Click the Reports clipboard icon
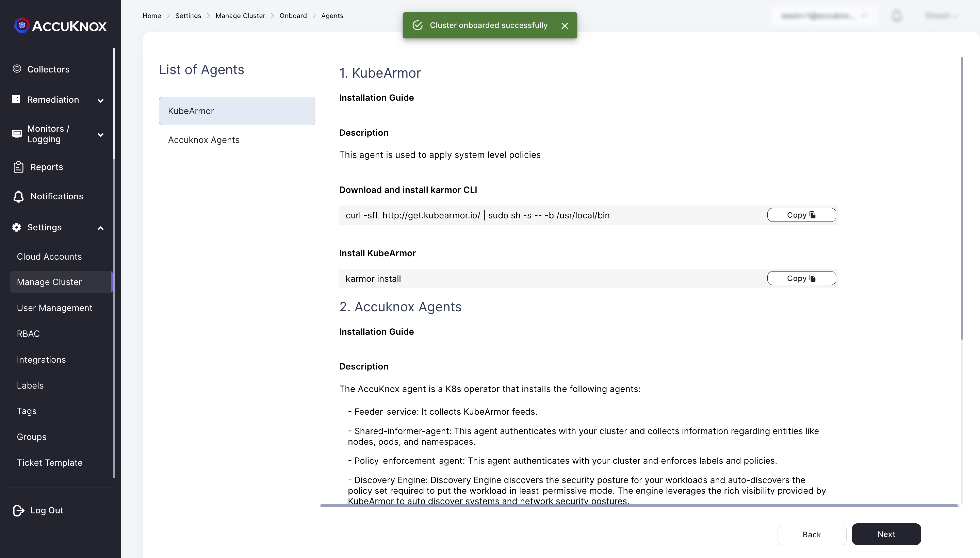The width and height of the screenshot is (980, 558). [x=18, y=167]
